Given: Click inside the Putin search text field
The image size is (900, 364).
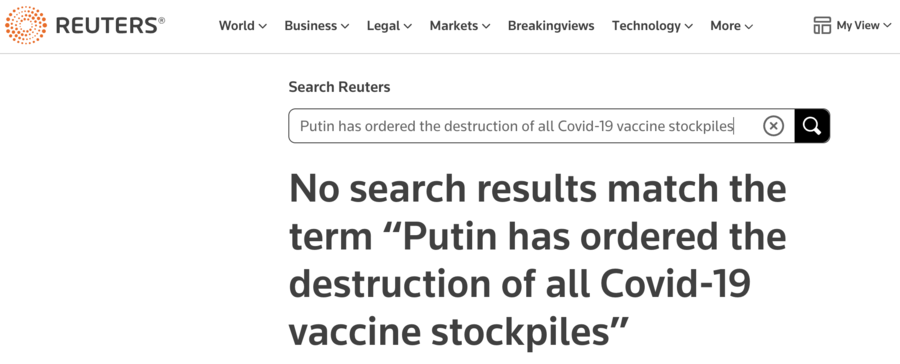Looking at the screenshot, I should (x=525, y=126).
